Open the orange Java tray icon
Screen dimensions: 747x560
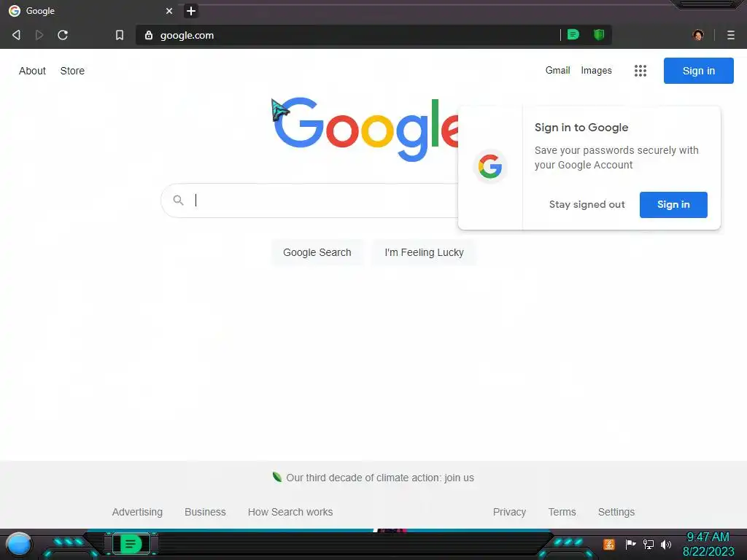pyautogui.click(x=609, y=544)
